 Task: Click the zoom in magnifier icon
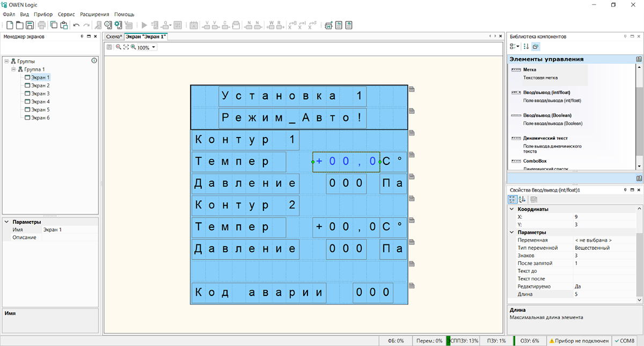pyautogui.click(x=133, y=47)
